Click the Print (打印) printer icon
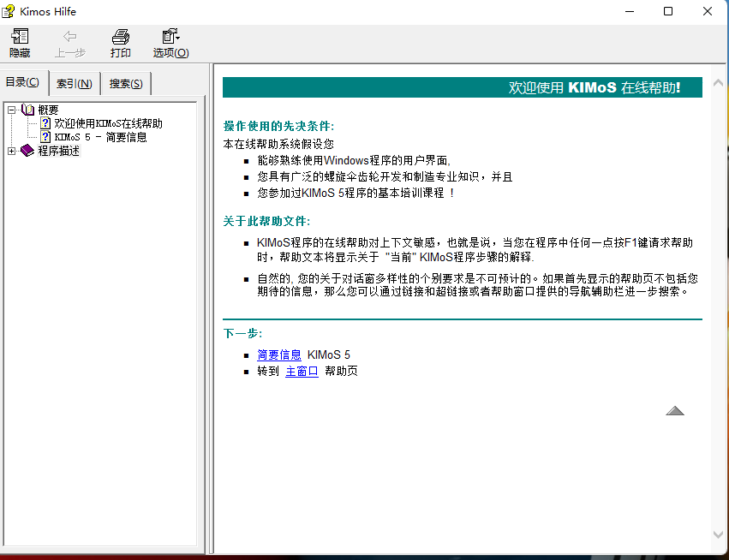The width and height of the screenshot is (729, 560). [121, 36]
